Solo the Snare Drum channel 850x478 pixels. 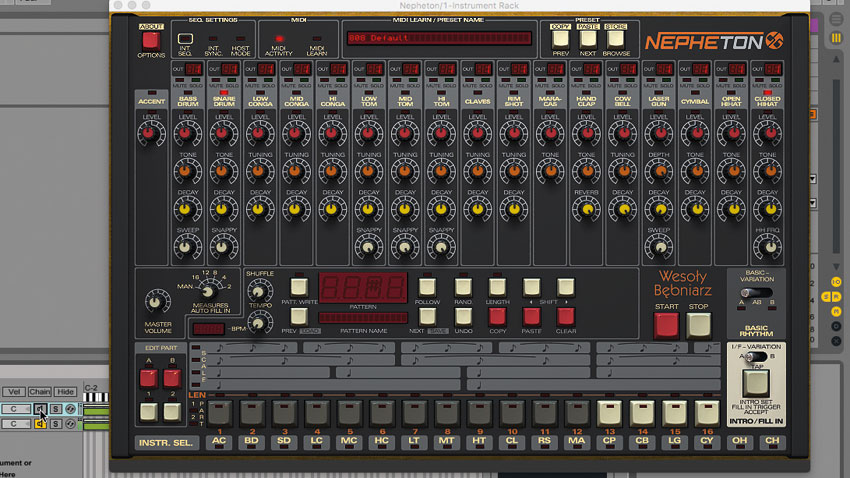click(x=231, y=81)
